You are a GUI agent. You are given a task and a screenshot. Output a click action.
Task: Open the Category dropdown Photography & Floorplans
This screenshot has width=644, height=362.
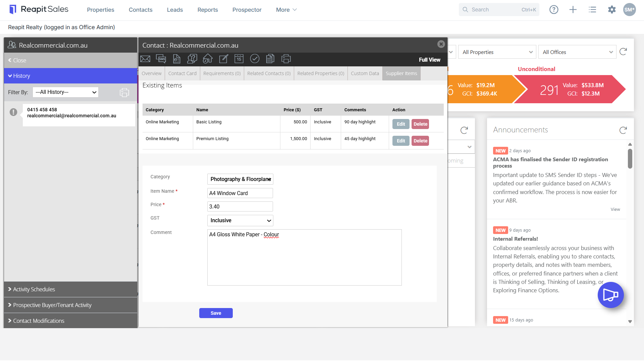[240, 179]
